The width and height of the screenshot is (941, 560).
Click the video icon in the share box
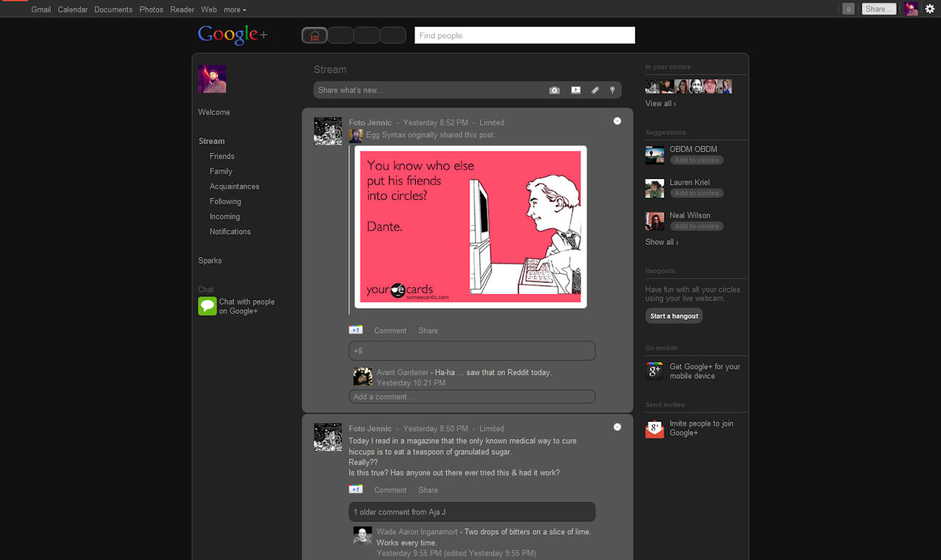[x=575, y=90]
